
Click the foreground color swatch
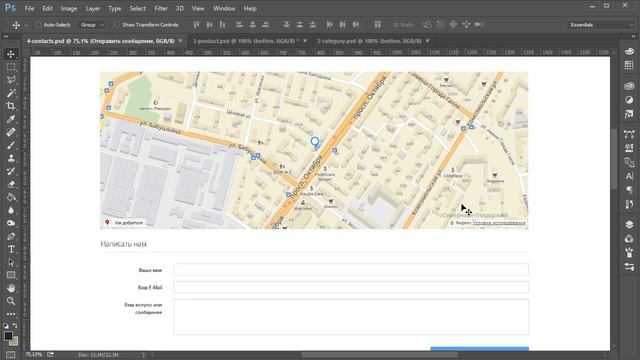(8, 336)
